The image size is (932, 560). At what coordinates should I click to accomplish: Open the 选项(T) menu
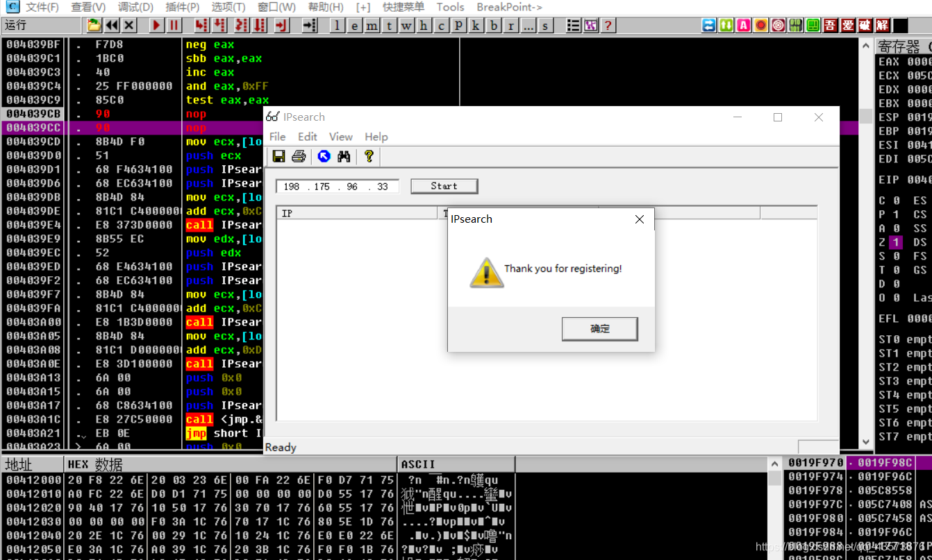pos(228,7)
